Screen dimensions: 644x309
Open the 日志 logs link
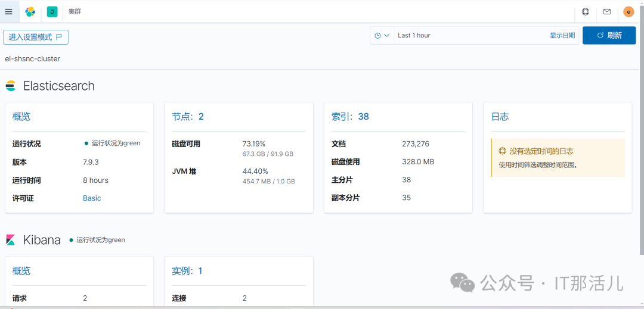pyautogui.click(x=500, y=116)
